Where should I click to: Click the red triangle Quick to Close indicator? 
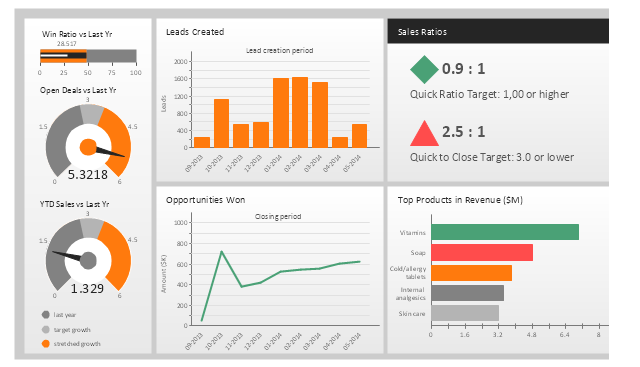[424, 133]
